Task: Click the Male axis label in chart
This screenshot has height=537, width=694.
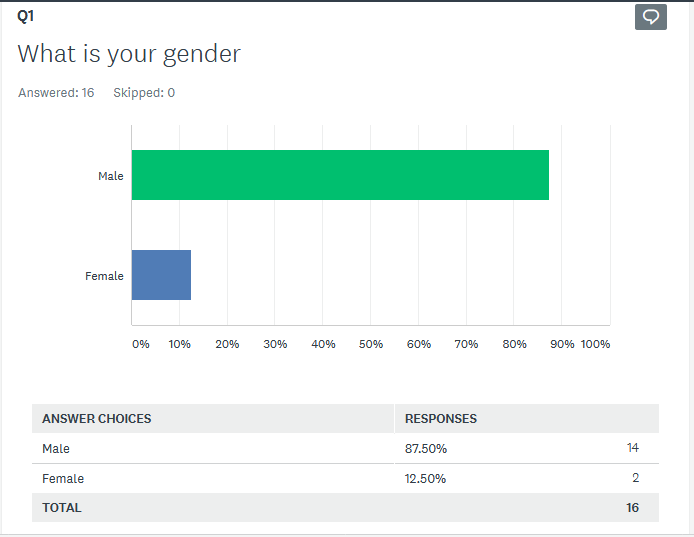Action: tap(110, 176)
